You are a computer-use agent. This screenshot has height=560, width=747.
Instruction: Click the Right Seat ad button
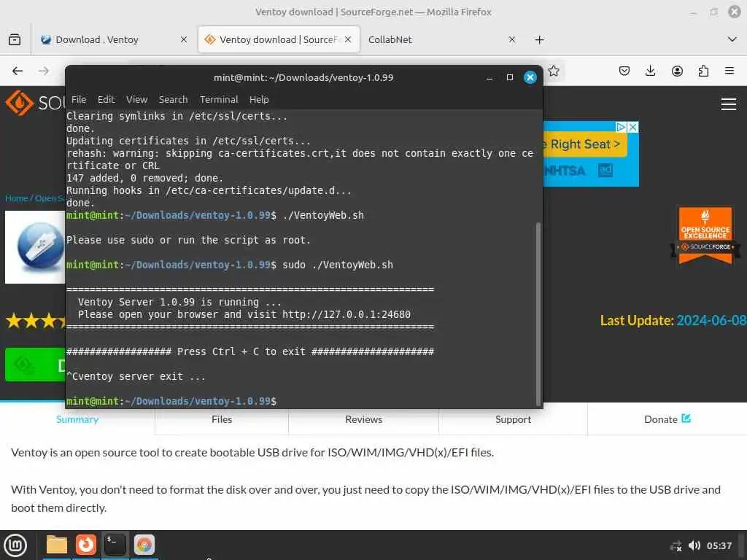(585, 144)
